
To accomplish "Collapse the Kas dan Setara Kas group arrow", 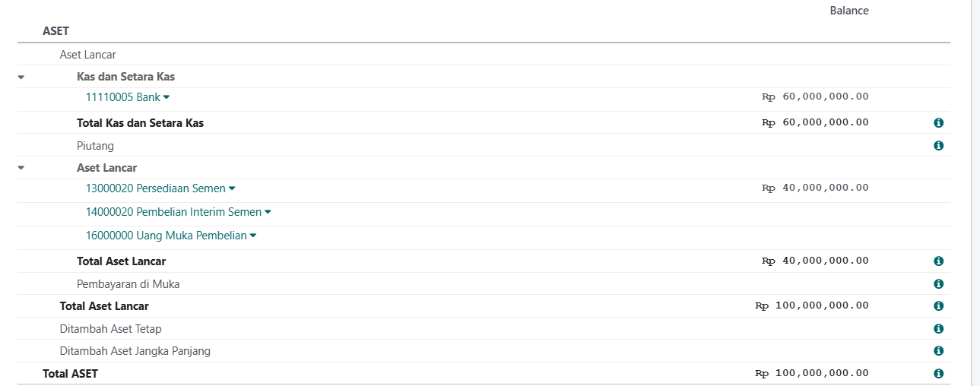I will (21, 77).
